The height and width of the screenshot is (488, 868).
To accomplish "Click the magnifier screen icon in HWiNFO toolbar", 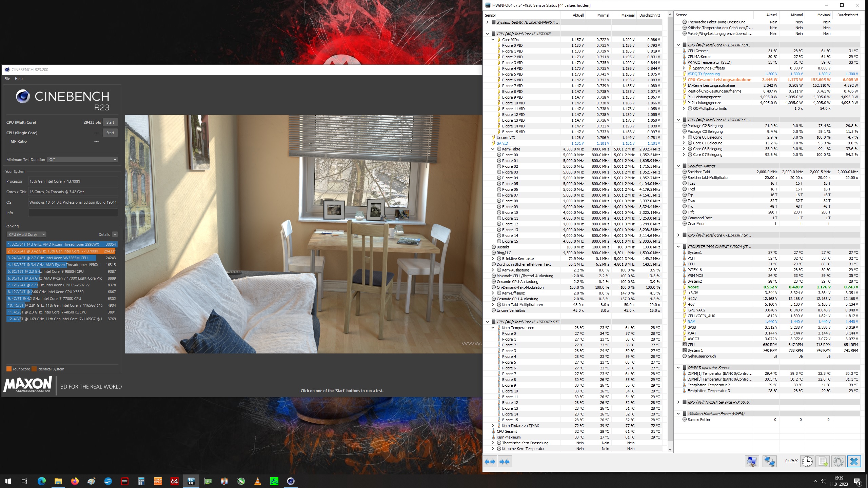I will pyautogui.click(x=753, y=461).
